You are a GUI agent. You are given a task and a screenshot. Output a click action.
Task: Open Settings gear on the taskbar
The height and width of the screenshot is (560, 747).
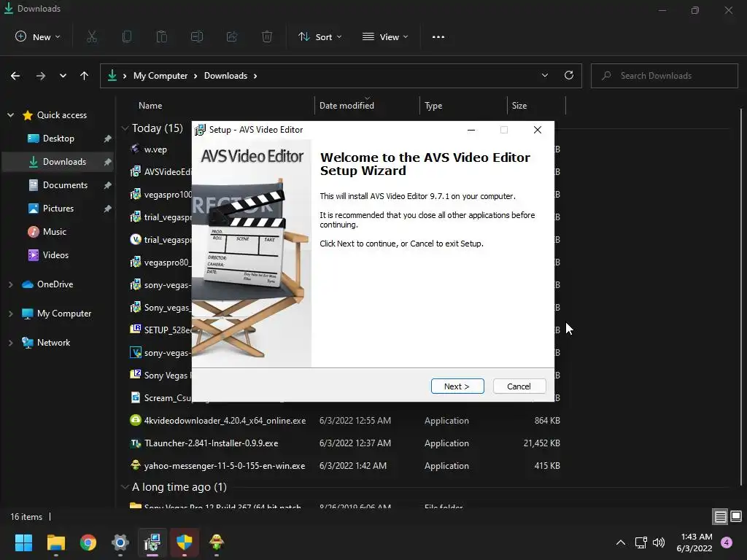pyautogui.click(x=120, y=542)
